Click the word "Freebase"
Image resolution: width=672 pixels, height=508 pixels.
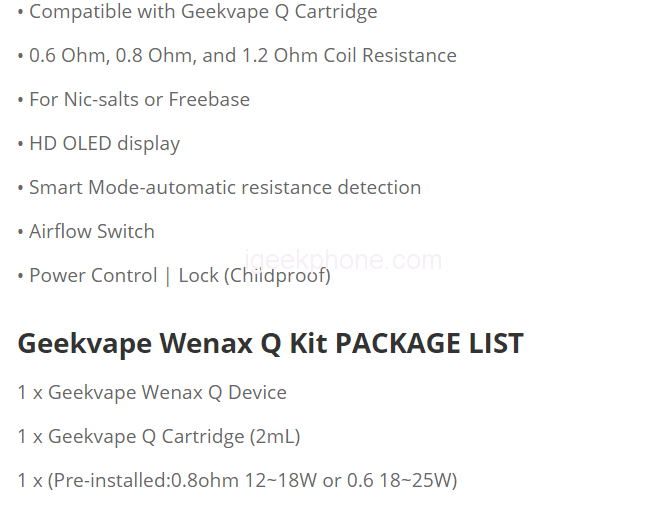click(x=209, y=100)
